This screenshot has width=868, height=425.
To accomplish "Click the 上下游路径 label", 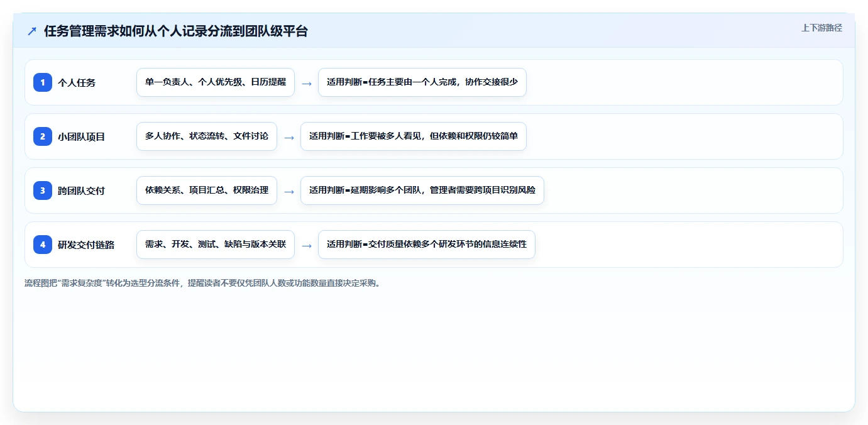I will point(821,28).
